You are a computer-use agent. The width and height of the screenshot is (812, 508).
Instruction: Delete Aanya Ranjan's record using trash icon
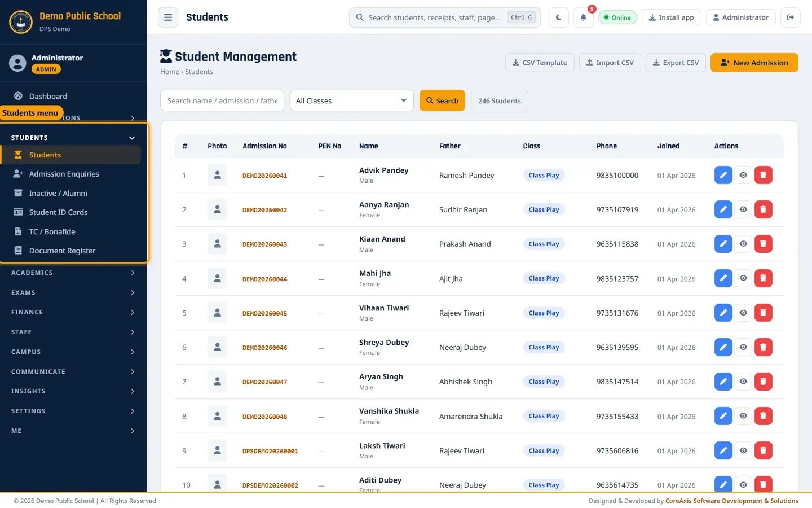tap(763, 209)
